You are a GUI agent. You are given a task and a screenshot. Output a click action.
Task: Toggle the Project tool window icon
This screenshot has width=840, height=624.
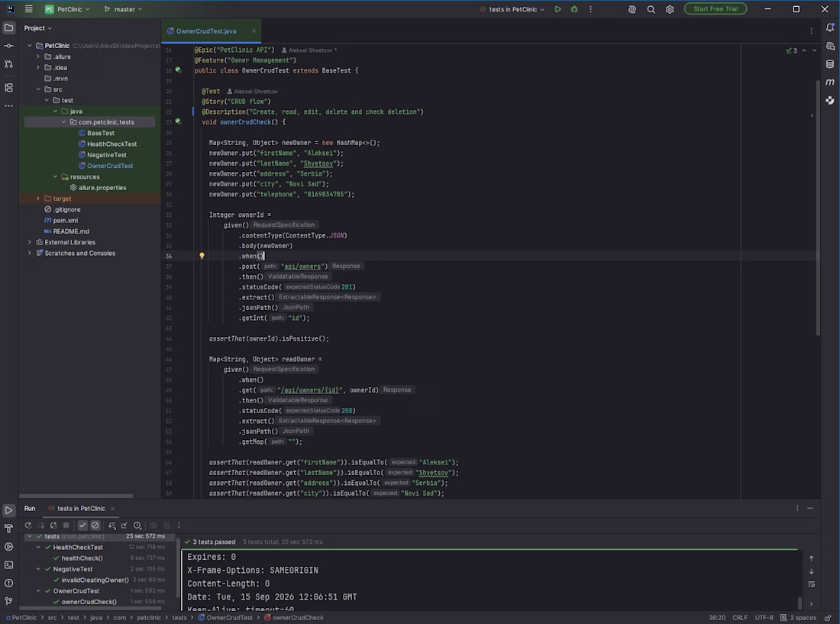[8, 27]
